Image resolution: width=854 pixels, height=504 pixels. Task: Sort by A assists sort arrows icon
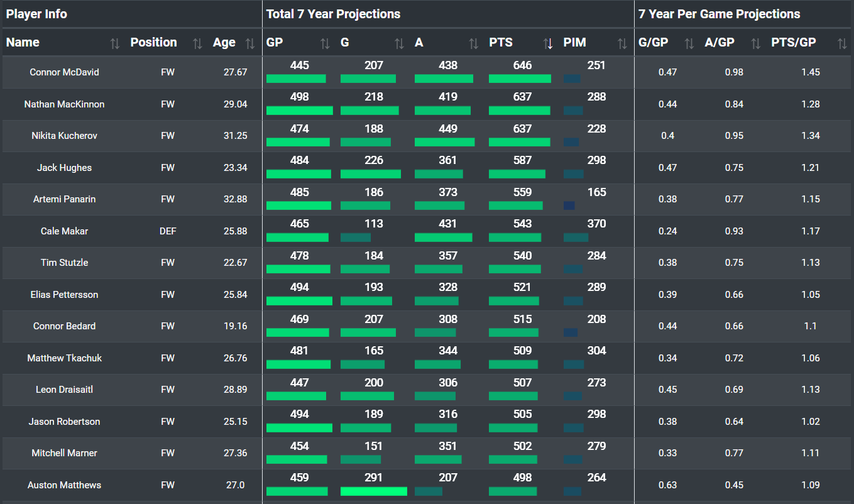[x=473, y=43]
